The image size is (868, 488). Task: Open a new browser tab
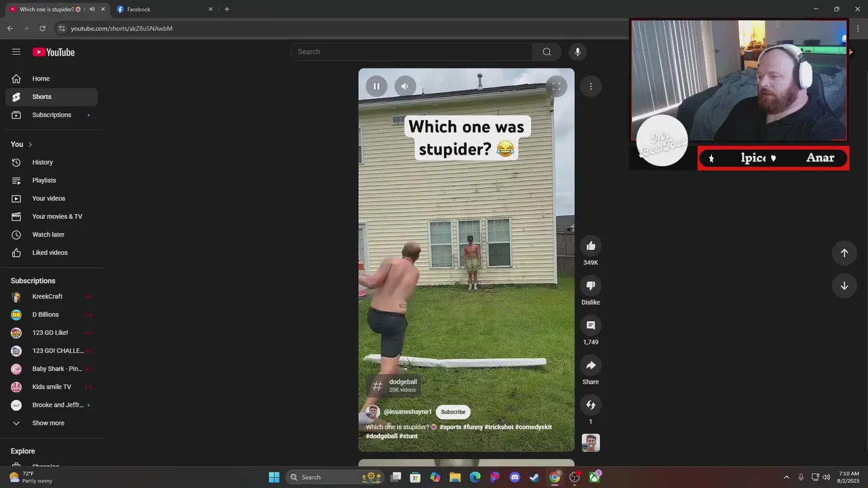(x=226, y=9)
